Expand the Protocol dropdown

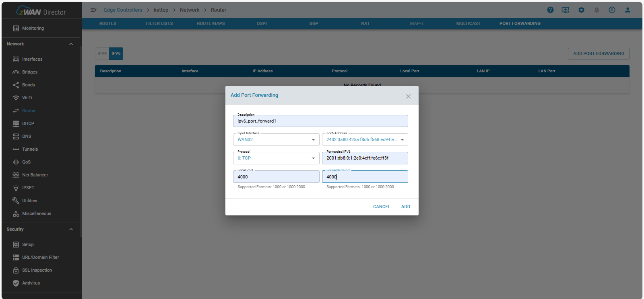tap(276, 158)
